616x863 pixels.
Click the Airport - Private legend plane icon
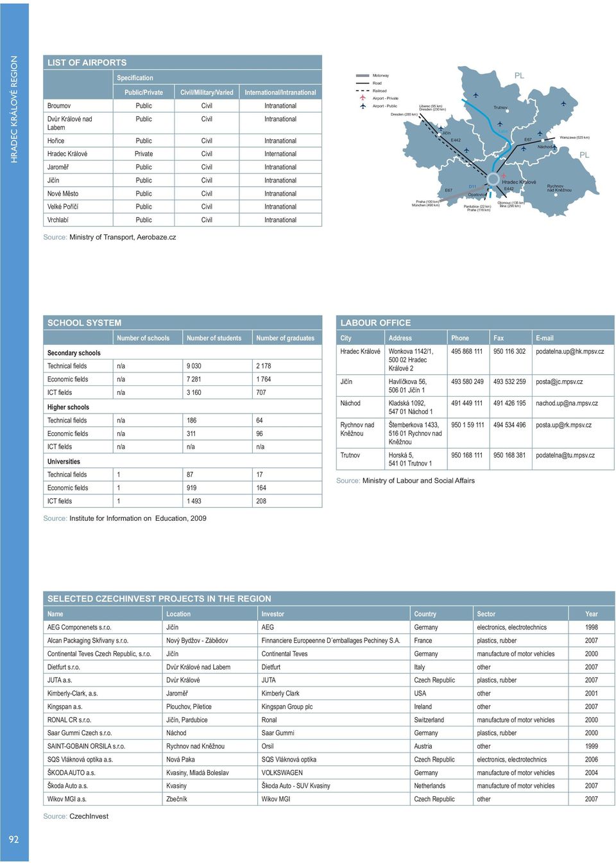[x=362, y=98]
